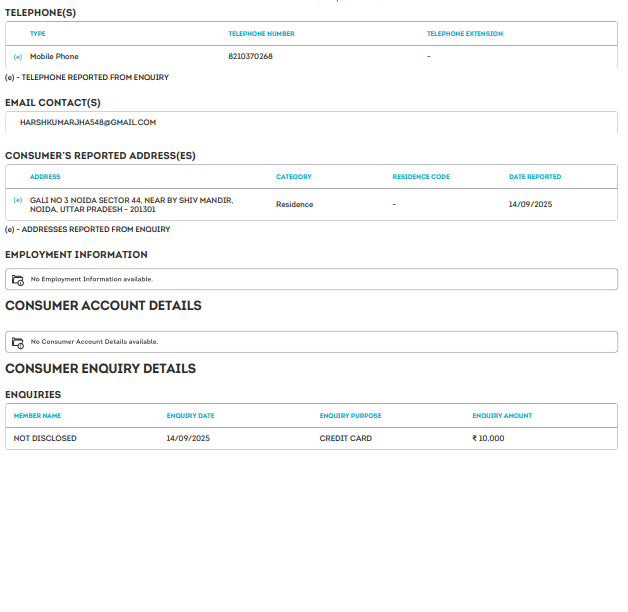Click the (e) marker beside the GALI NO 3 address
628x612 pixels.
(x=18, y=200)
